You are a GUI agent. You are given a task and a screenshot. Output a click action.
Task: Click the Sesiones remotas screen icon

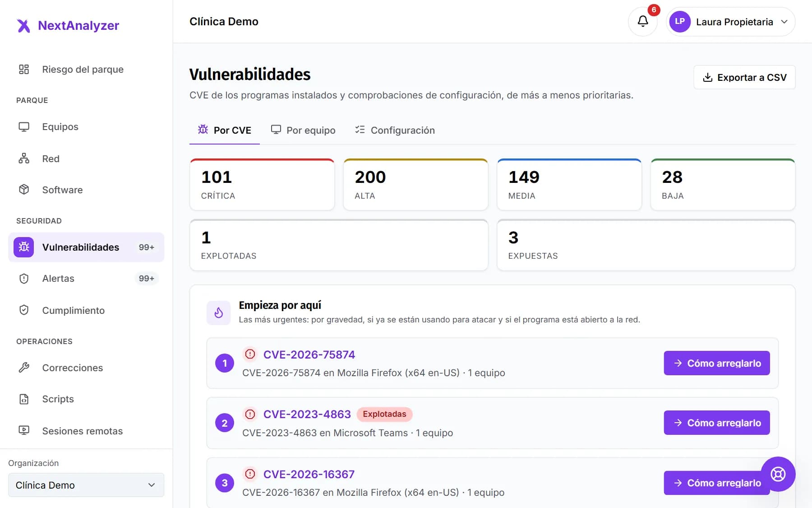coord(24,431)
